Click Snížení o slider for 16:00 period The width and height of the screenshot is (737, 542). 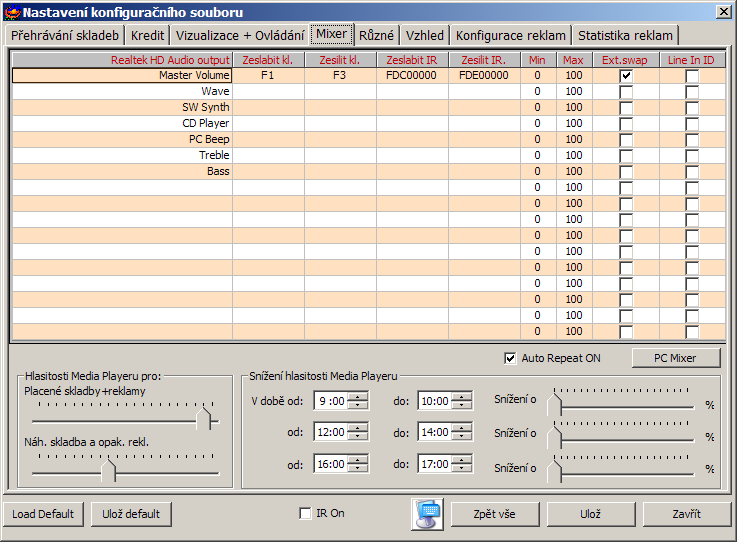point(554,471)
